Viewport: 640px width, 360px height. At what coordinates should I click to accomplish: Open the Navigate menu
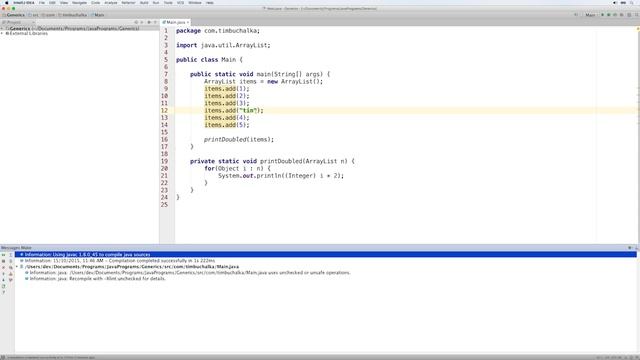[79, 2]
